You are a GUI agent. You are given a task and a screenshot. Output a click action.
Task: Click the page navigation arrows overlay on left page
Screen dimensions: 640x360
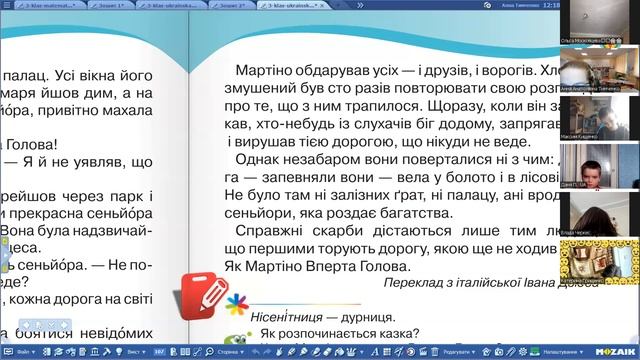tap(45, 325)
